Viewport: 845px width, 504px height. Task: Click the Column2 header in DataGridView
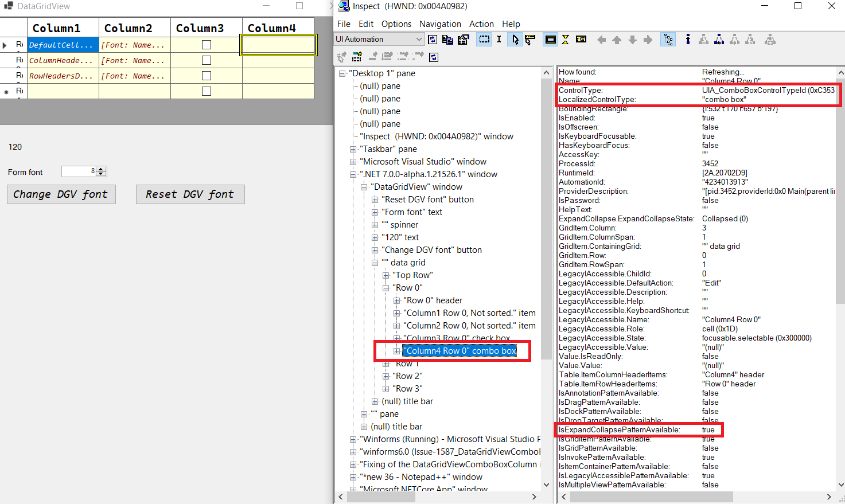pos(135,28)
